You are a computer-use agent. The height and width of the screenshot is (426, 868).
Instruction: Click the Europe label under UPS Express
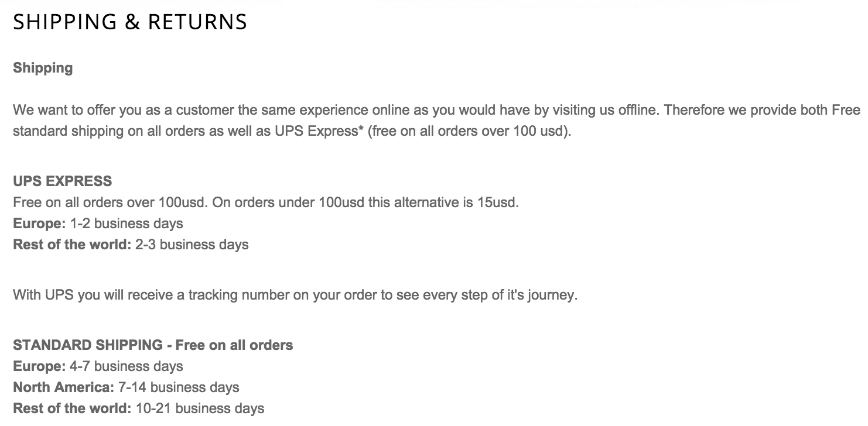click(x=39, y=224)
